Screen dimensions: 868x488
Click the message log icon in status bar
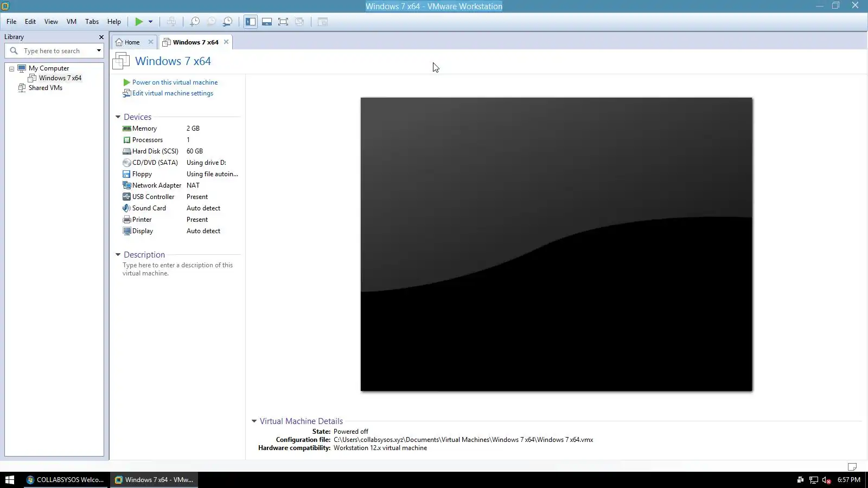coord(852,466)
